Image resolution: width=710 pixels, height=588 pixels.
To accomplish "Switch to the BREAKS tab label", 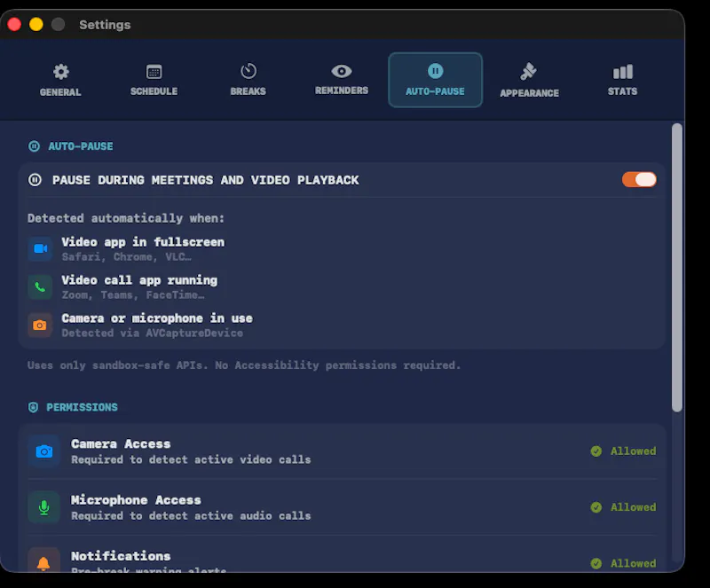I will point(248,91).
